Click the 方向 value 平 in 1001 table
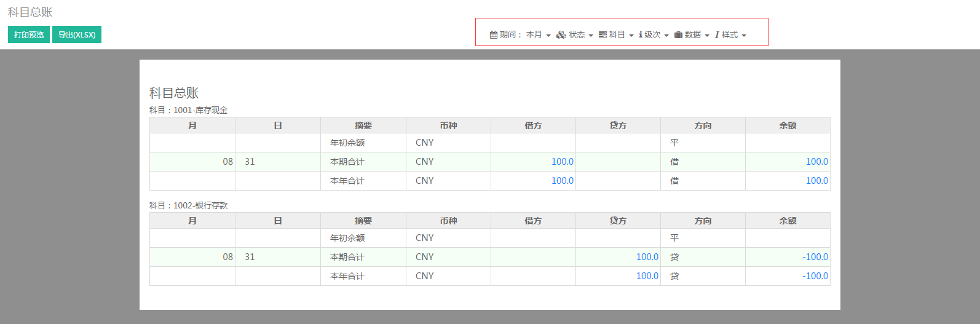 point(674,143)
